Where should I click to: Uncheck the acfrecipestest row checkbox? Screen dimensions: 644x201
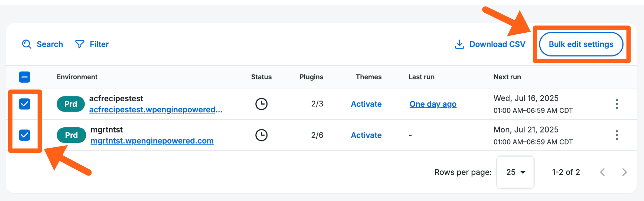(24, 104)
